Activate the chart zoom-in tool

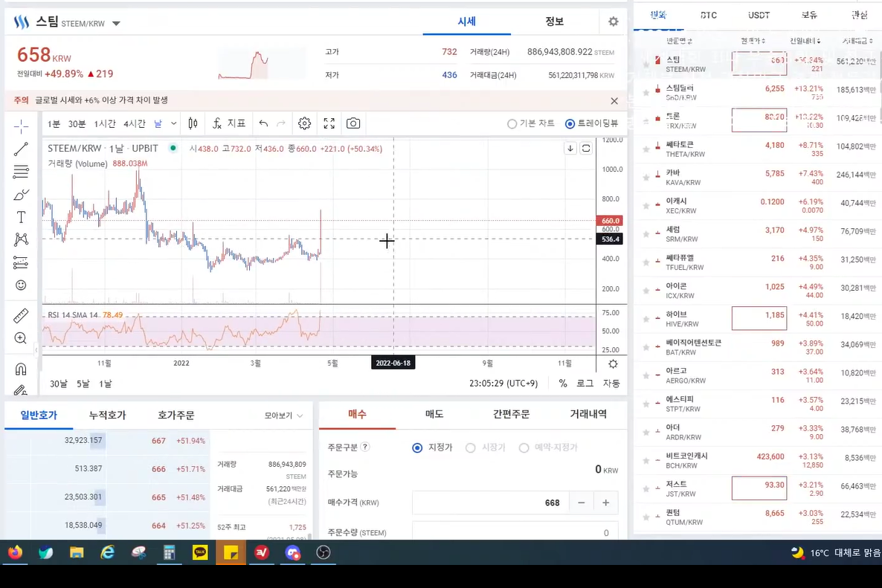click(21, 337)
